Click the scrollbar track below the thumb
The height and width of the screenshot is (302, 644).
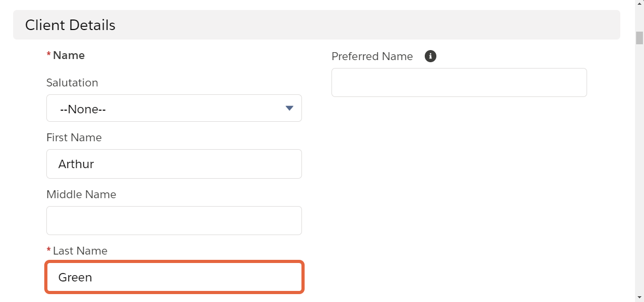[x=639, y=169]
